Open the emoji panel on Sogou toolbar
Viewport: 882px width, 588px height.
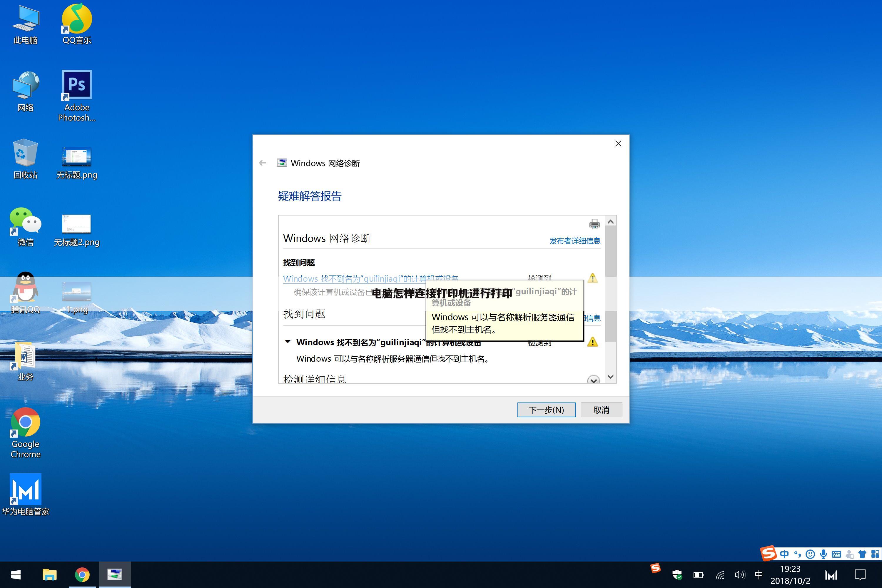(x=810, y=554)
